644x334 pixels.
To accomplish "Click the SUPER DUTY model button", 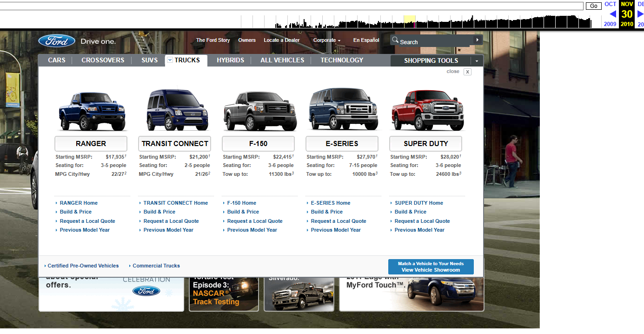I will click(x=425, y=143).
